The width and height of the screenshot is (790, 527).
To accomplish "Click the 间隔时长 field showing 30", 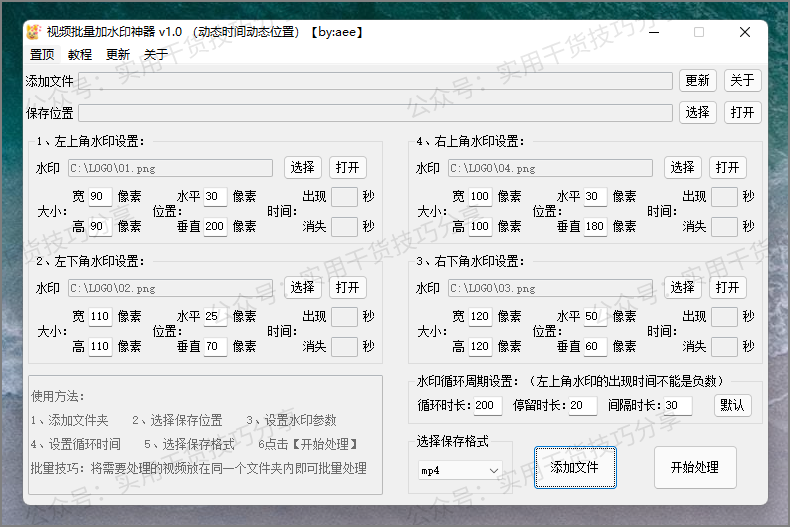I will [x=678, y=405].
